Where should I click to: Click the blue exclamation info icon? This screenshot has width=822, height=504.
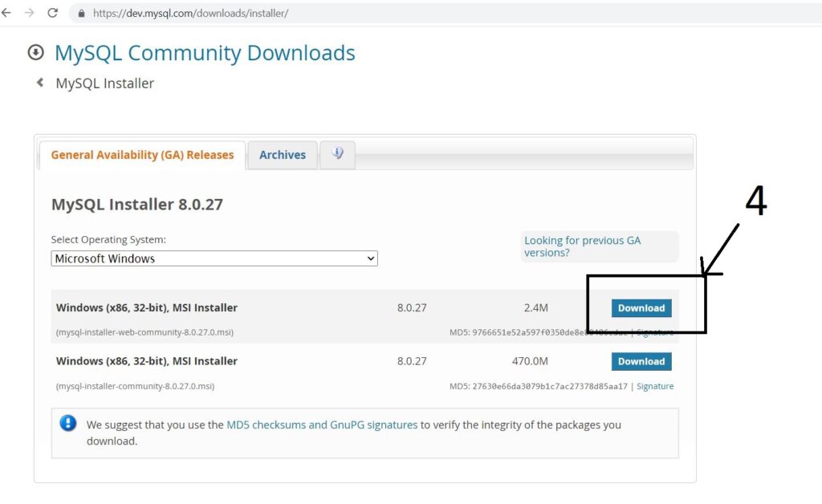[x=68, y=423]
